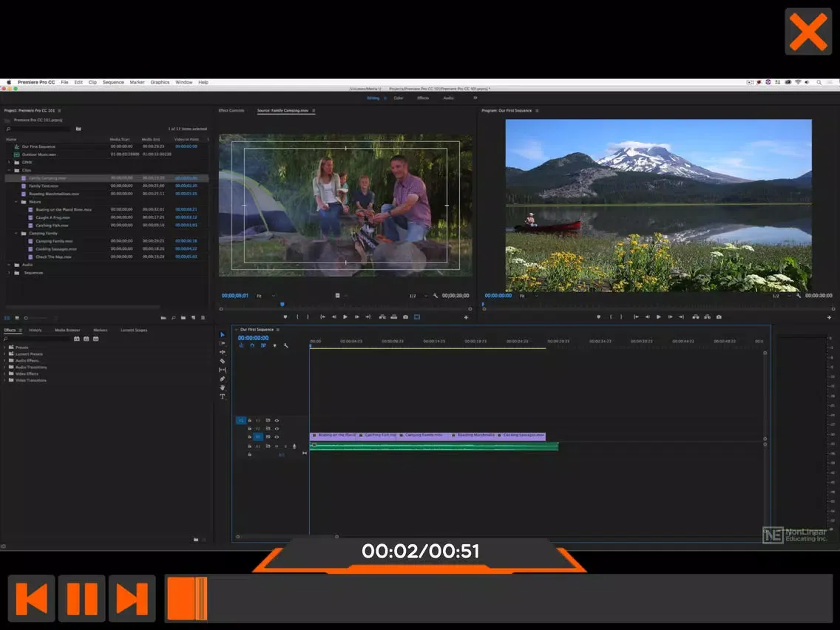Switch to the Color workspace tab
840x630 pixels.
pos(399,98)
